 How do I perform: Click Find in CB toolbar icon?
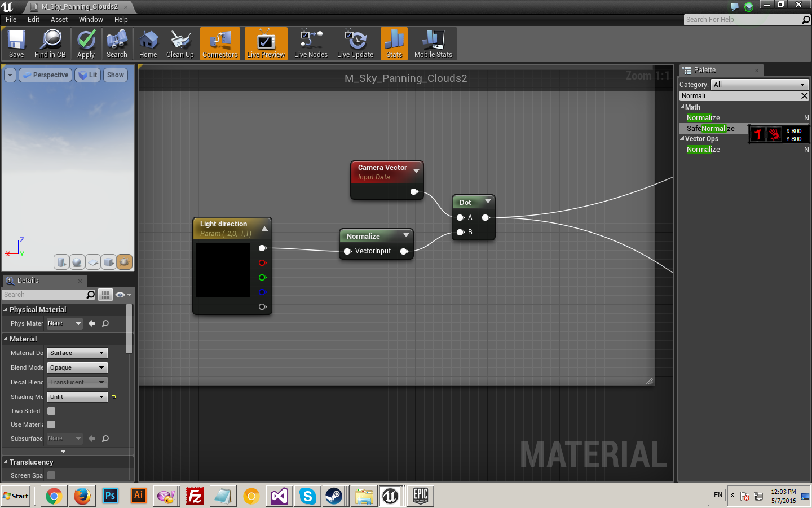pyautogui.click(x=50, y=44)
